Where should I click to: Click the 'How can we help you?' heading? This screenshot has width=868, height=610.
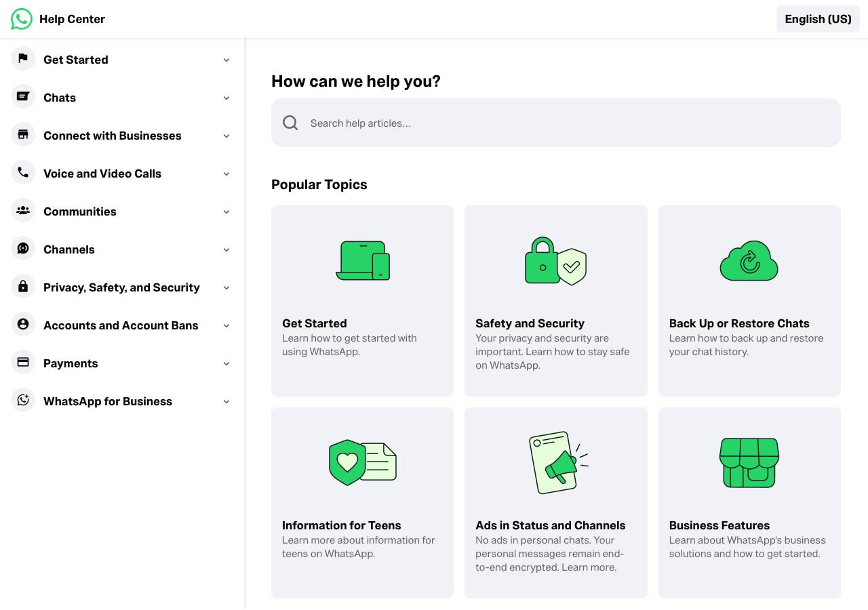[x=356, y=81]
